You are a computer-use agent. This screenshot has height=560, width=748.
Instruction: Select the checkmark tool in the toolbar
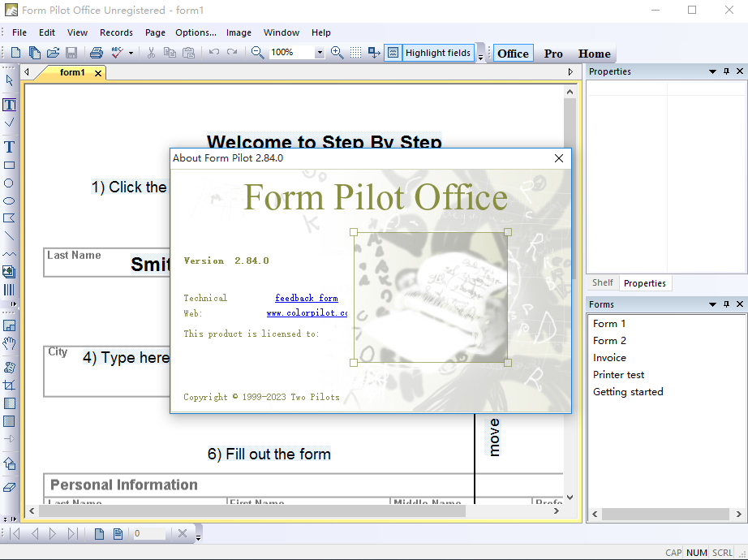click(10, 123)
